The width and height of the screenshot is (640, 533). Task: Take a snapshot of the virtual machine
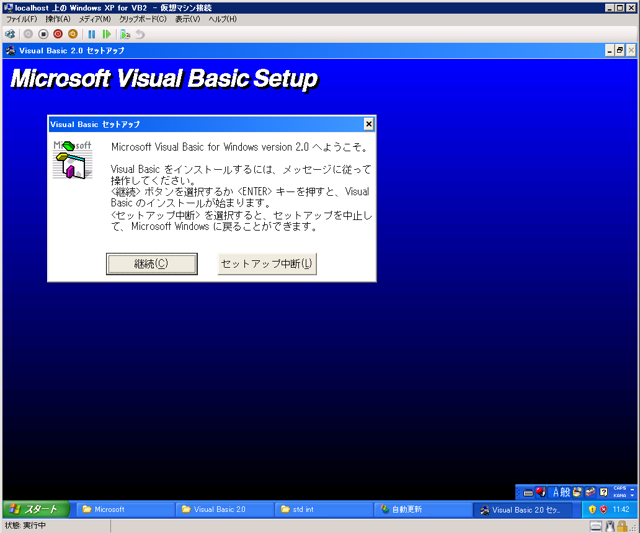point(125,34)
